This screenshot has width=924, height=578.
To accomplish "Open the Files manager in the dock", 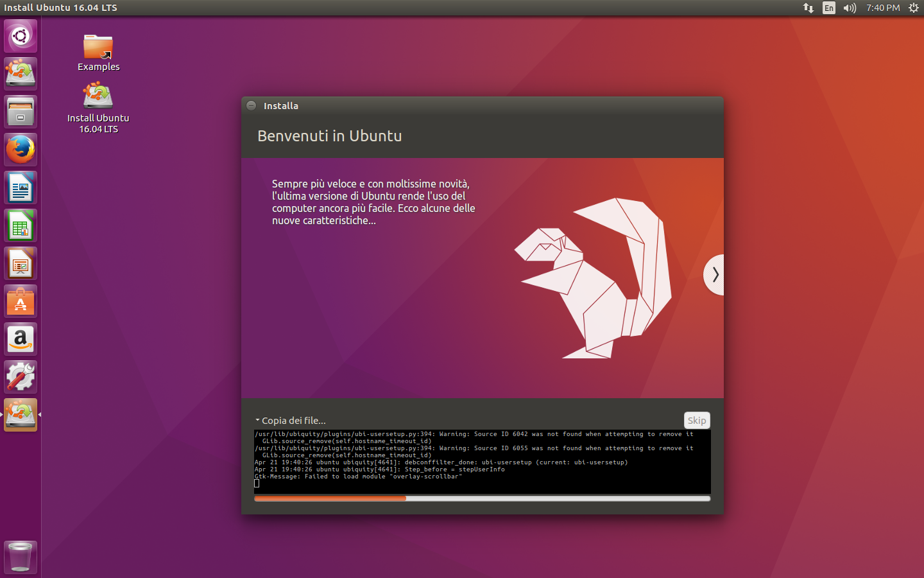I will [x=21, y=111].
